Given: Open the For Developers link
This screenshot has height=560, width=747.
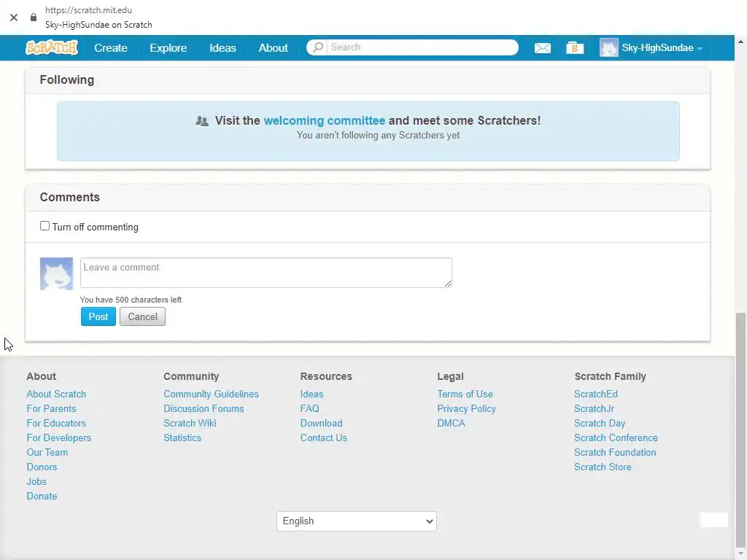Looking at the screenshot, I should coord(58,437).
